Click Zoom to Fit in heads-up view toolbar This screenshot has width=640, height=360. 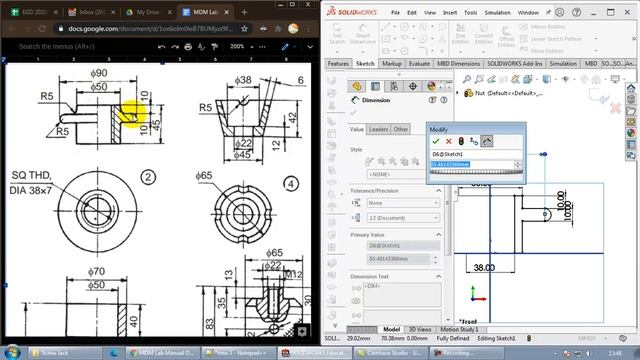click(467, 79)
